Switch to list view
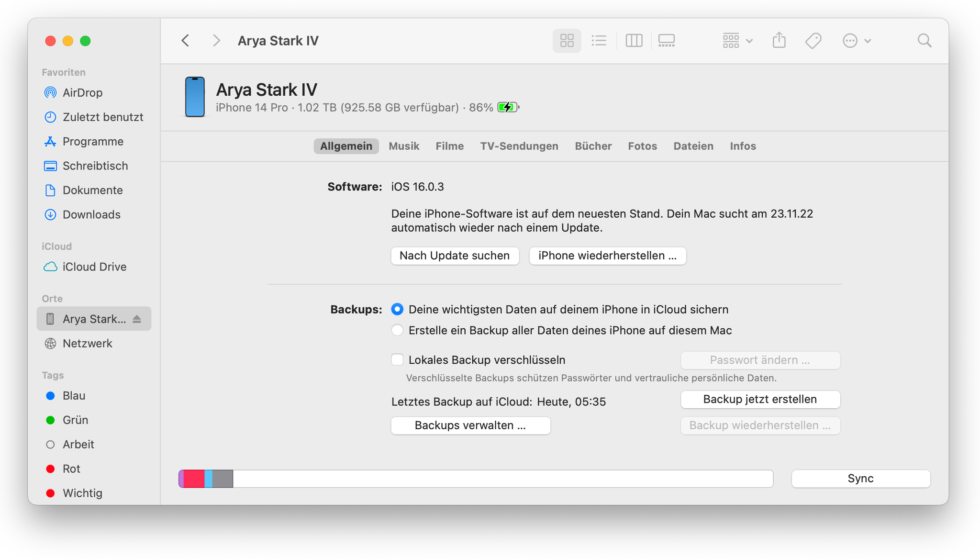 coord(599,41)
